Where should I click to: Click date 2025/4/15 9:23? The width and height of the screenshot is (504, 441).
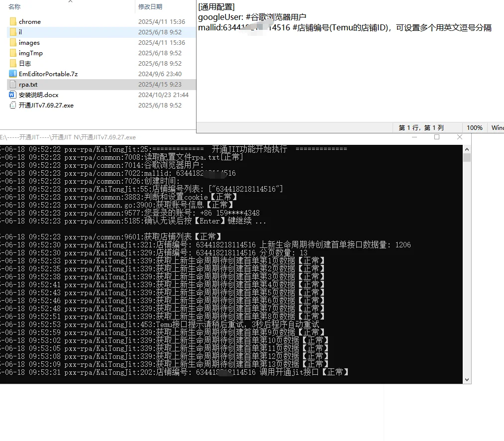pyautogui.click(x=160, y=84)
